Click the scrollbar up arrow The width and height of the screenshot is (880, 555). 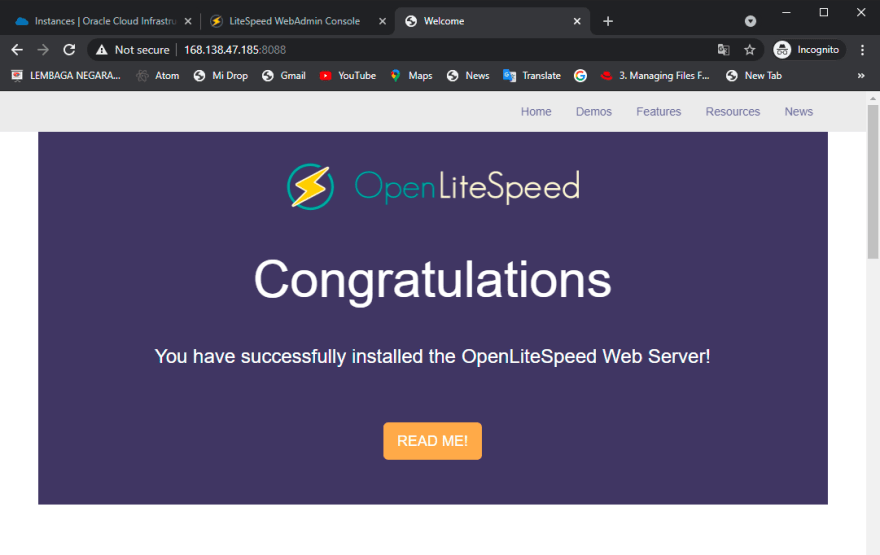coord(873,98)
